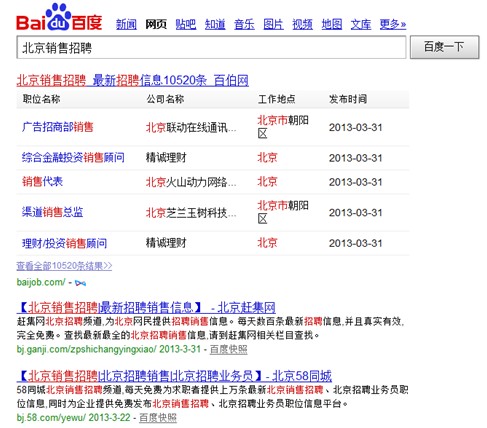Switch to the 音乐 tab
The width and height of the screenshot is (487, 428).
coord(244,24)
